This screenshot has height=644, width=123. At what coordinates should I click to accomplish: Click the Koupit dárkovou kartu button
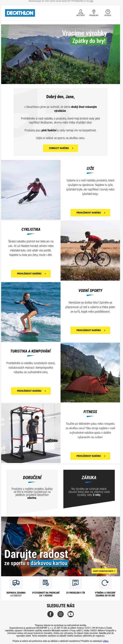click(x=104, y=571)
